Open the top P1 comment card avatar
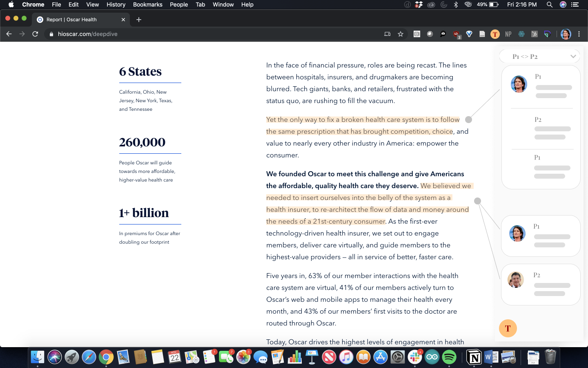The width and height of the screenshot is (588, 368). [x=519, y=84]
